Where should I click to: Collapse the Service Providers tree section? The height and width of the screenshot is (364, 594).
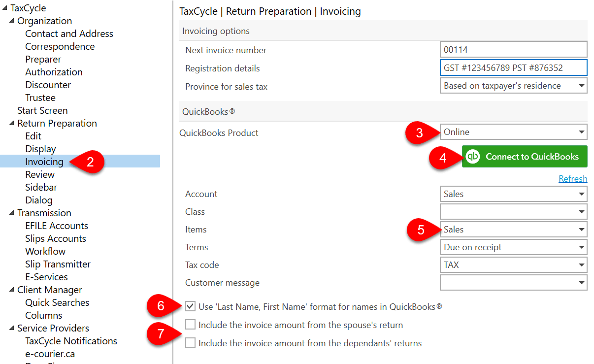click(12, 329)
